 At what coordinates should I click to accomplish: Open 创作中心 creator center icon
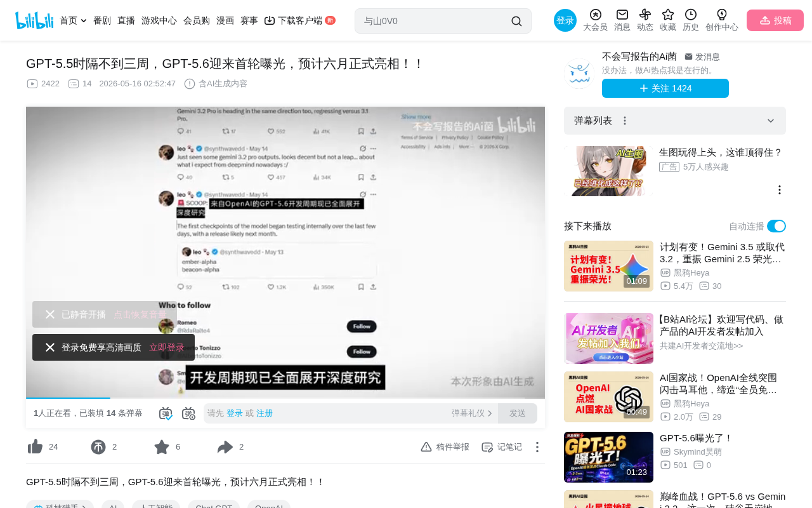click(x=722, y=20)
